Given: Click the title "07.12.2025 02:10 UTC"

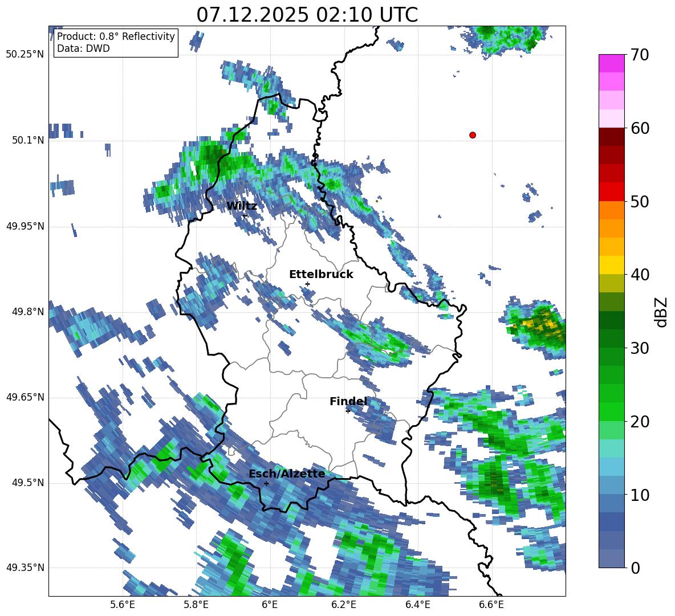Looking at the screenshot, I should 307,15.
